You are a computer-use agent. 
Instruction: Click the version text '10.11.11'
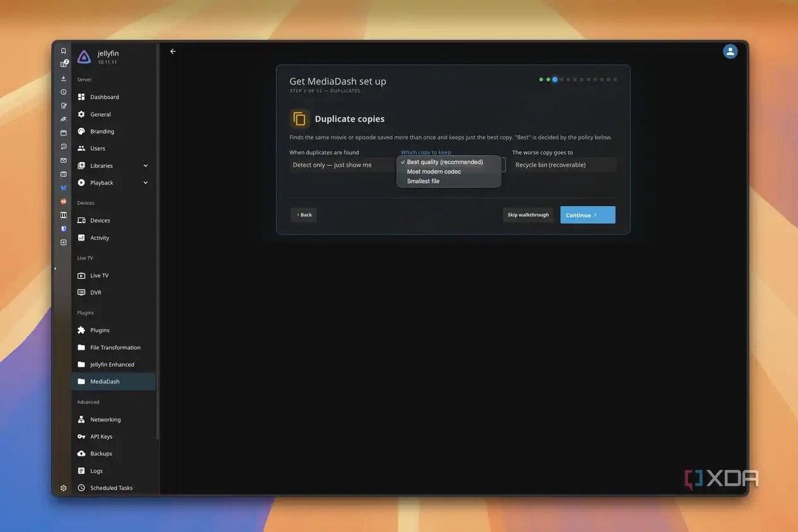107,62
